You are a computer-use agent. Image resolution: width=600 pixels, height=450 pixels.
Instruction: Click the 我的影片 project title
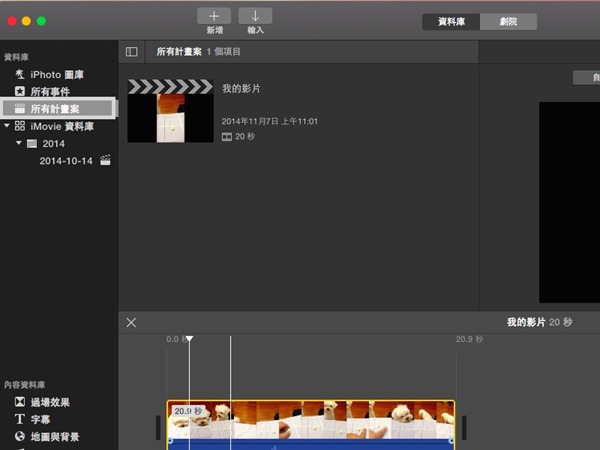[241, 89]
